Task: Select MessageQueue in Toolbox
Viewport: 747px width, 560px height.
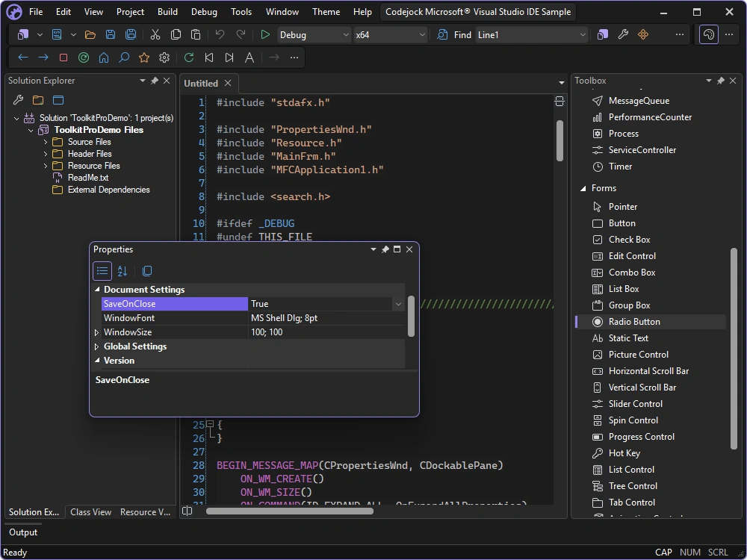Action: tap(651, 101)
